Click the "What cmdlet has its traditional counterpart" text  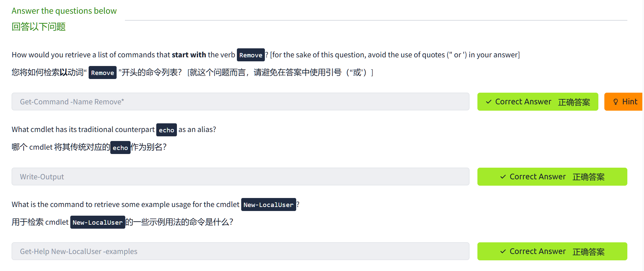click(83, 130)
